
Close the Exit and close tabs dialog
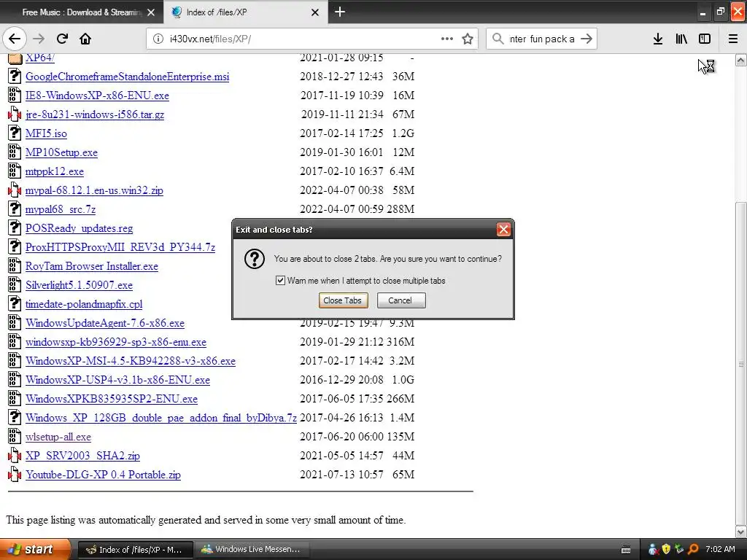pyautogui.click(x=503, y=230)
